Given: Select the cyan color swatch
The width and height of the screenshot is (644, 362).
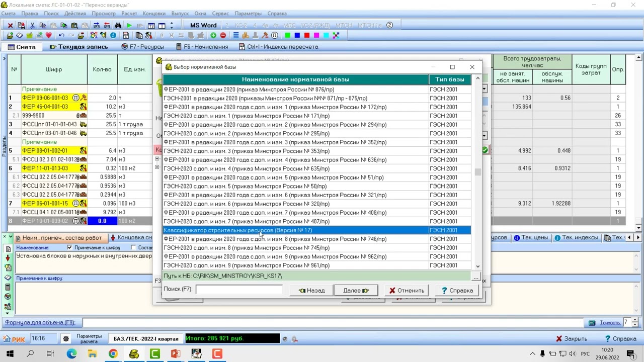Looking at the screenshot, I should pyautogui.click(x=326, y=35).
